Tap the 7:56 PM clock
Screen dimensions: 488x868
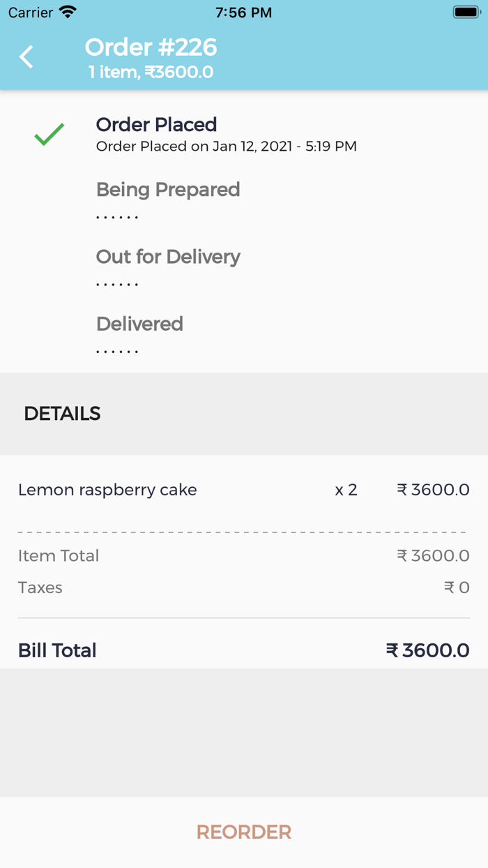pos(243,13)
